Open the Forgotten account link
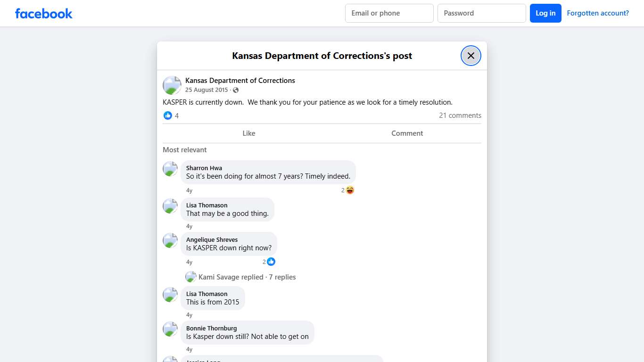 (x=598, y=13)
